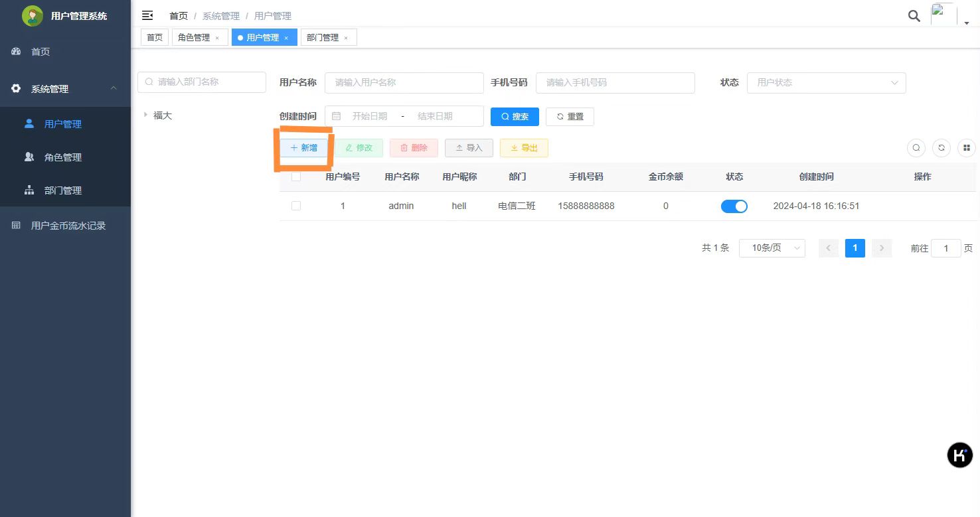Focus the 手机号码 input field
Viewport: 980px width, 517px height.
[615, 83]
